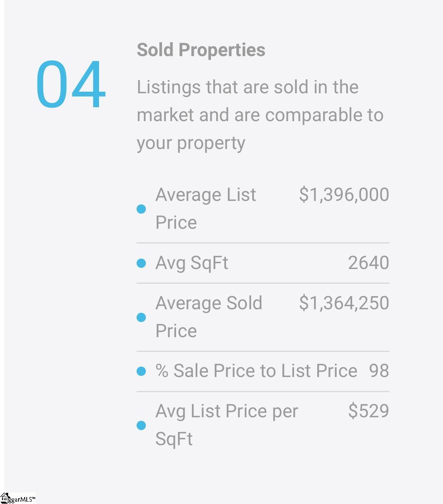Image resolution: width=443 pixels, height=504 pixels.
Task: Click the blue bullet beside Average List Price
Action: tap(141, 209)
